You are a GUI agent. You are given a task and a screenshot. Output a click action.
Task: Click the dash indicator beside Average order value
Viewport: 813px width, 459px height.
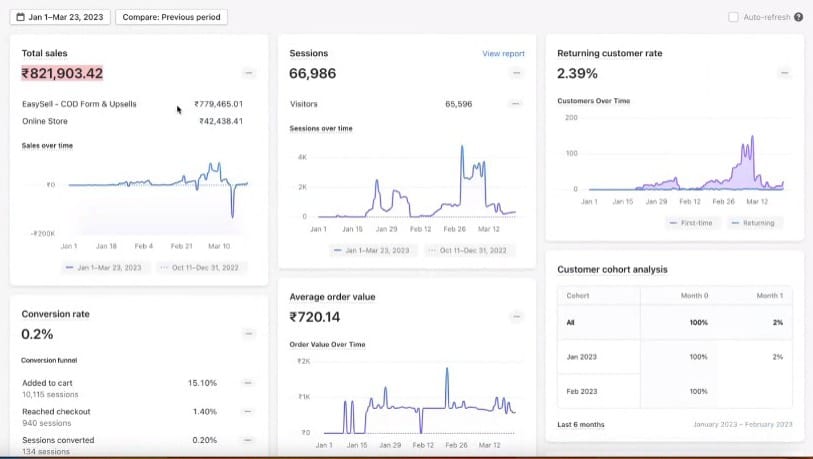click(x=516, y=317)
